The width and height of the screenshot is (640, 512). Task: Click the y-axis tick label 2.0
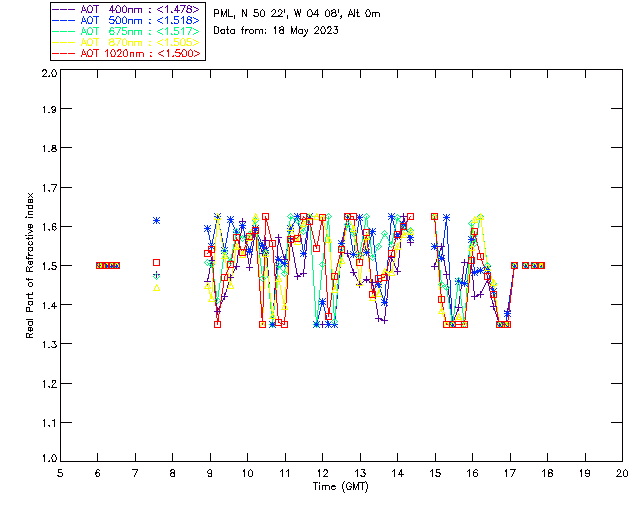(49, 73)
